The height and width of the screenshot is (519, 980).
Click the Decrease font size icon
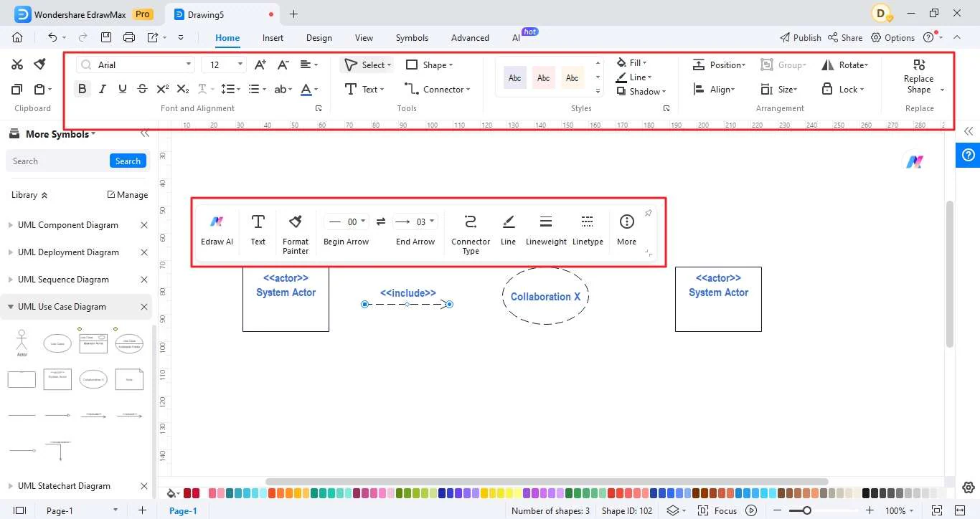coord(283,65)
